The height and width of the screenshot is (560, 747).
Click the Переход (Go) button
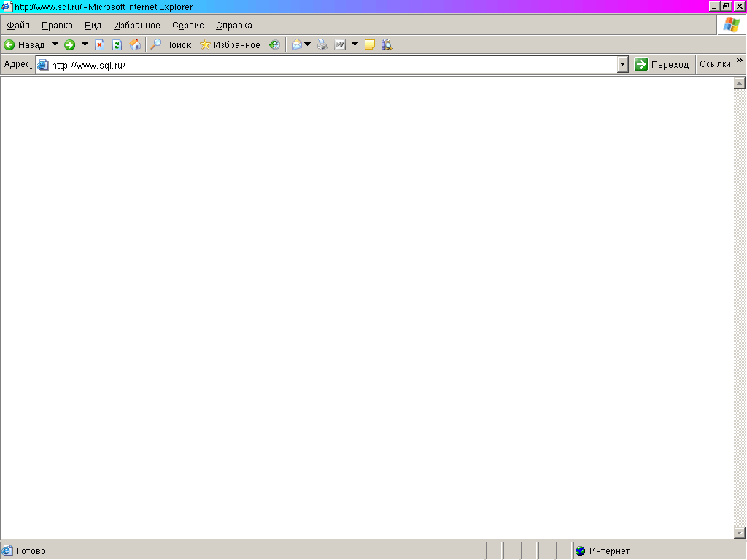[662, 64]
